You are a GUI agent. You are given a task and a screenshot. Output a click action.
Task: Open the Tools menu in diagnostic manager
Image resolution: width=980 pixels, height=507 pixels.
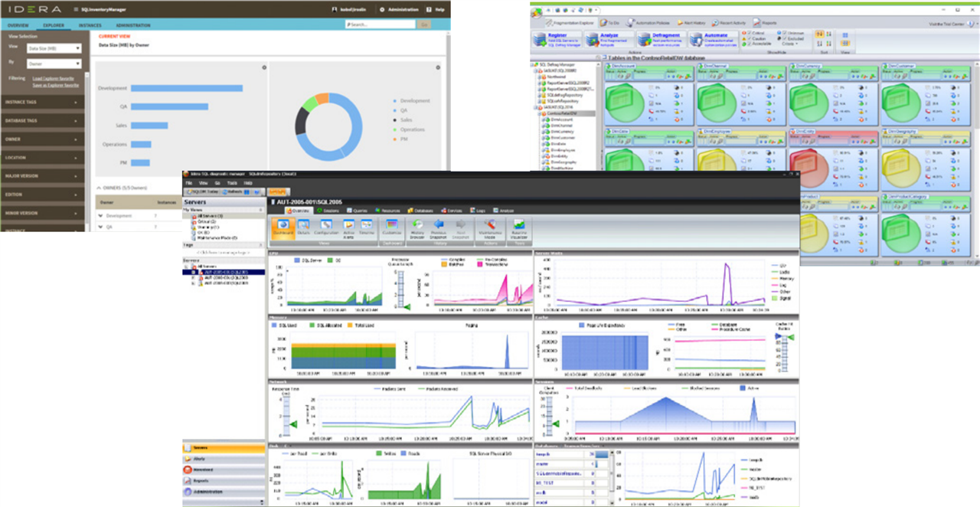(231, 184)
